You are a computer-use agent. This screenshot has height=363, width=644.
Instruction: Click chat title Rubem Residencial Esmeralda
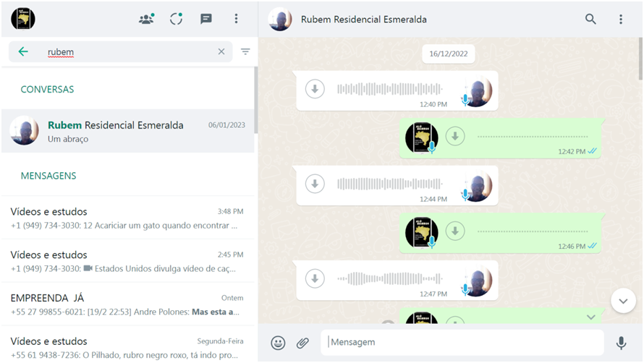(363, 20)
